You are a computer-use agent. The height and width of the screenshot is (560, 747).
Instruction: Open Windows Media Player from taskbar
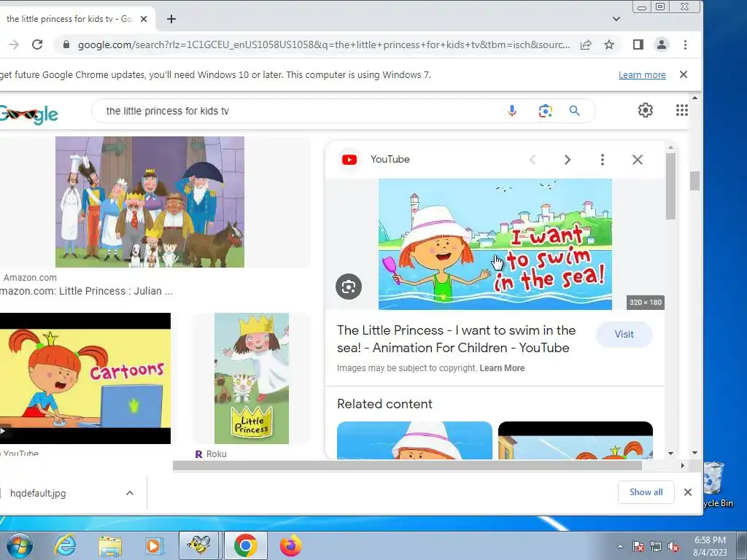pyautogui.click(x=154, y=545)
